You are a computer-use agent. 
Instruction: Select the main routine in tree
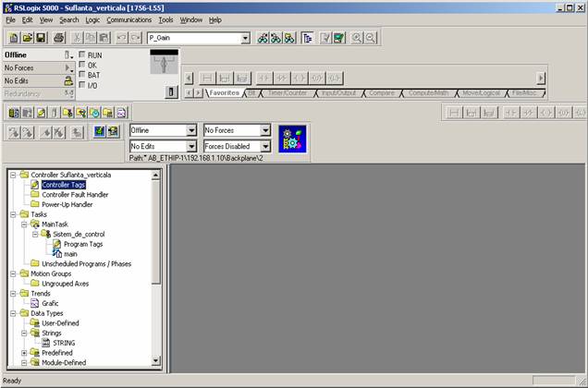tap(70, 254)
